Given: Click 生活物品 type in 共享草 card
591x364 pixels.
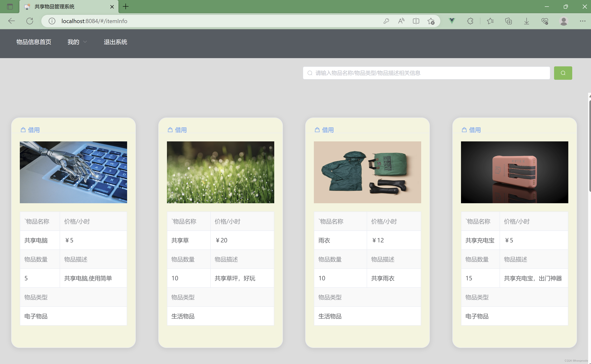Looking at the screenshot, I should (221, 316).
